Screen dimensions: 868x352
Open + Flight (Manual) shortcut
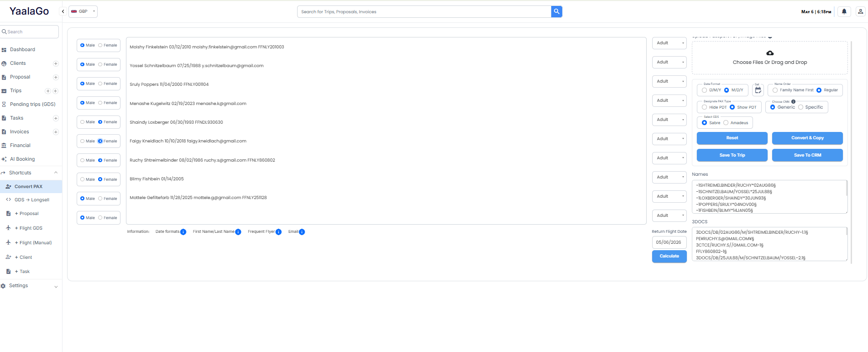coord(33,243)
